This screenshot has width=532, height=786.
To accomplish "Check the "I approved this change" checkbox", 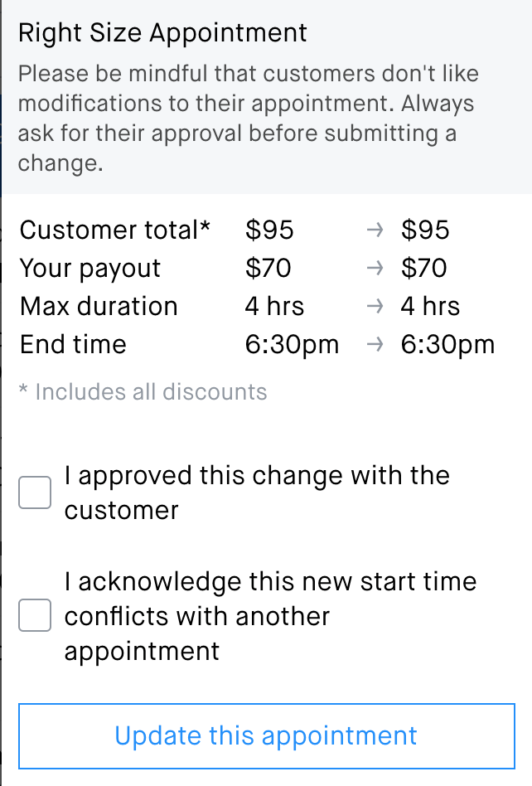I will pos(35,492).
